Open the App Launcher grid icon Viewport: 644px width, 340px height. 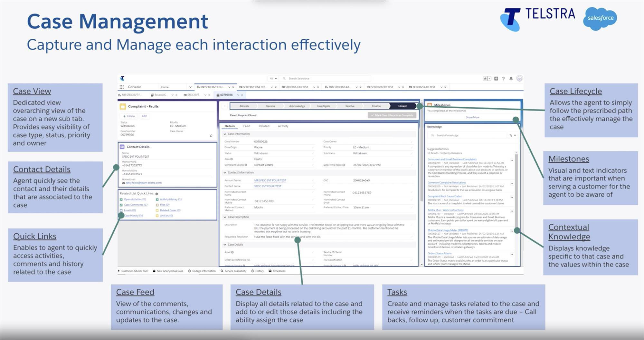[x=121, y=87]
